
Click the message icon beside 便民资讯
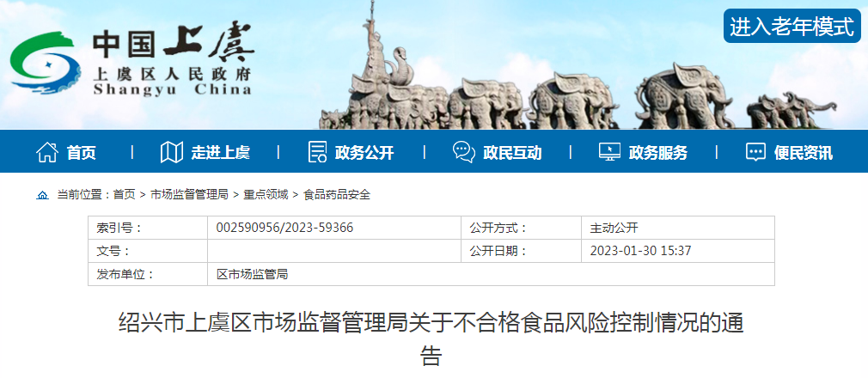pos(755,152)
